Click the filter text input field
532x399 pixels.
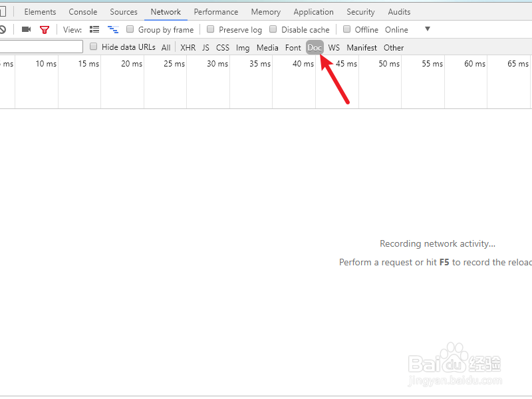pos(41,47)
